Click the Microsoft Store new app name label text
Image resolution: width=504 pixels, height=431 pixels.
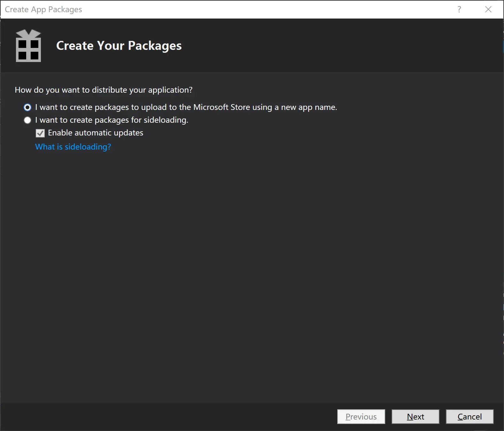(x=186, y=107)
